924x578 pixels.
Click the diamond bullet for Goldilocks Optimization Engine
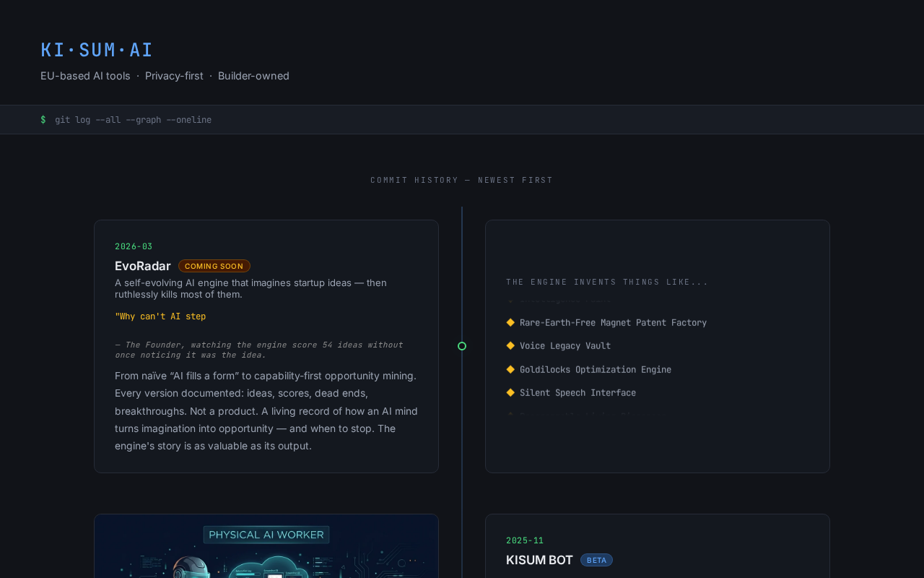pyautogui.click(x=510, y=369)
